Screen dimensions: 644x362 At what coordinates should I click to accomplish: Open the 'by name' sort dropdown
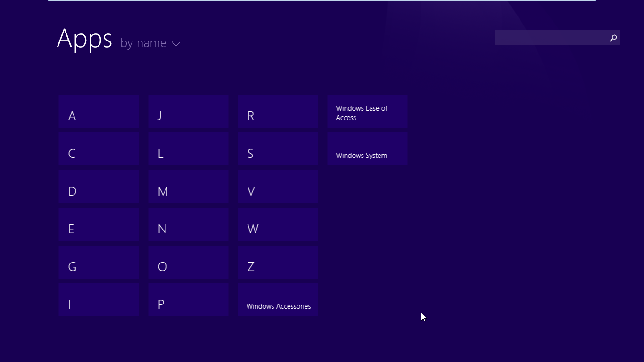coord(150,43)
